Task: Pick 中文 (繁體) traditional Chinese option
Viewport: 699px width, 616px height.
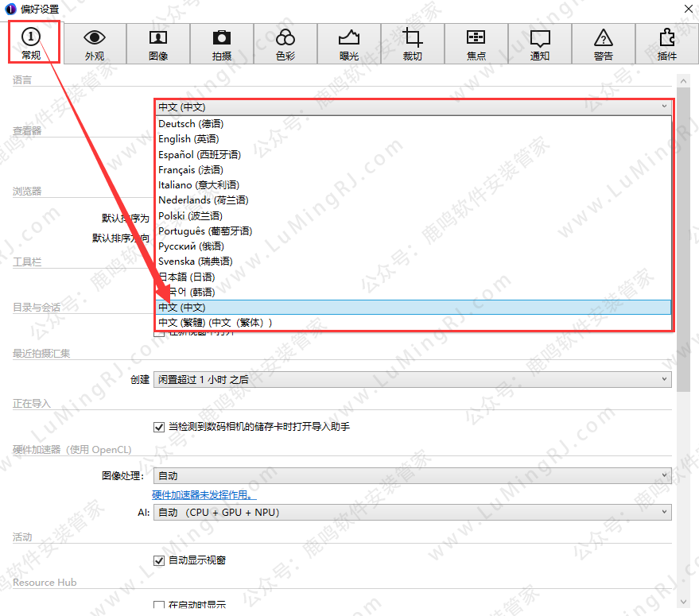Action: tap(215, 323)
